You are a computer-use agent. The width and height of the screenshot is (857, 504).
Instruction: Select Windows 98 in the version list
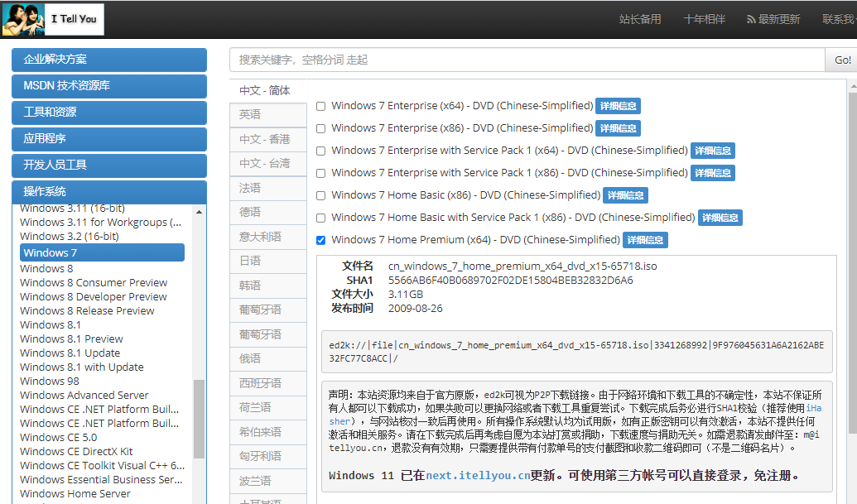46,381
